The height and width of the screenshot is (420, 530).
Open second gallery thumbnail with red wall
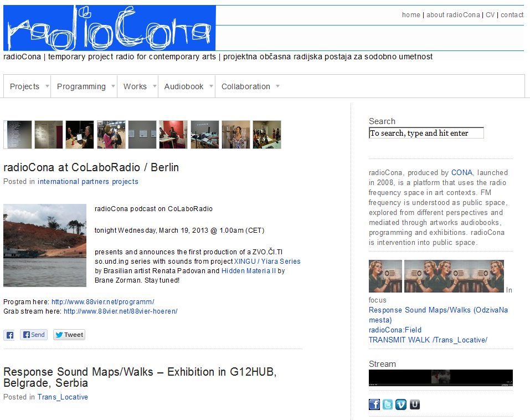[49, 135]
